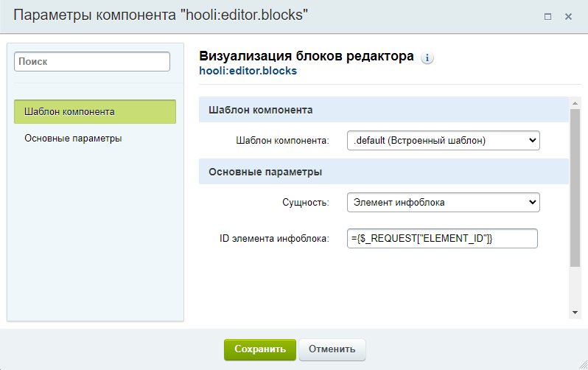Click the "Сущность:" field label
Screen dimensions: 588x370
click(x=307, y=202)
